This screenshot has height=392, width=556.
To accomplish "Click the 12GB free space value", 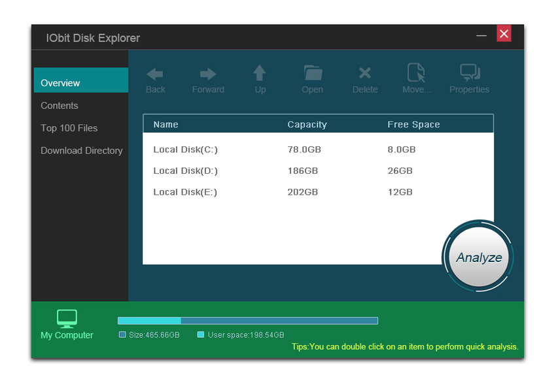I will 400,192.
